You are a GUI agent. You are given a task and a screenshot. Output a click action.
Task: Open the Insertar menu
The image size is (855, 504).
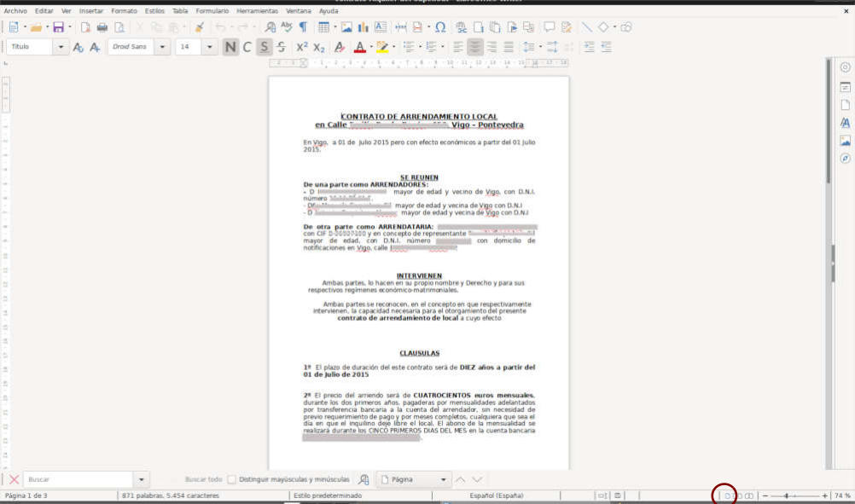91,11
